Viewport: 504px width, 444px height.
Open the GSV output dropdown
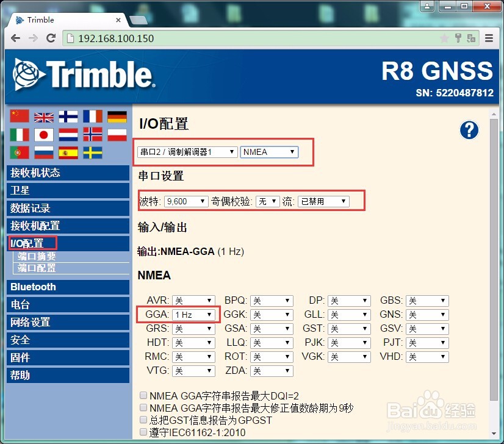tap(427, 329)
